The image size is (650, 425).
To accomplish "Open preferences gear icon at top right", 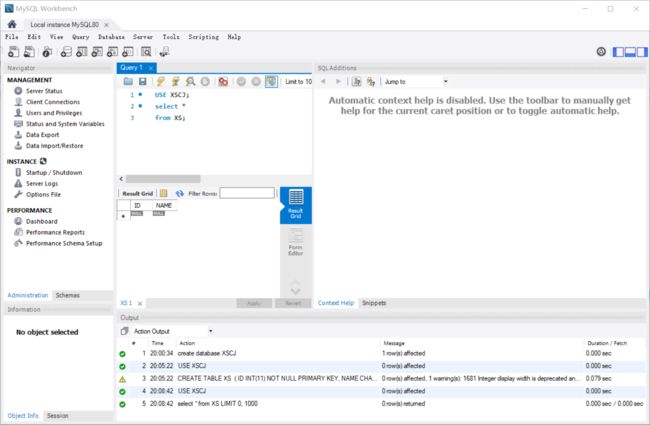I will click(x=601, y=52).
